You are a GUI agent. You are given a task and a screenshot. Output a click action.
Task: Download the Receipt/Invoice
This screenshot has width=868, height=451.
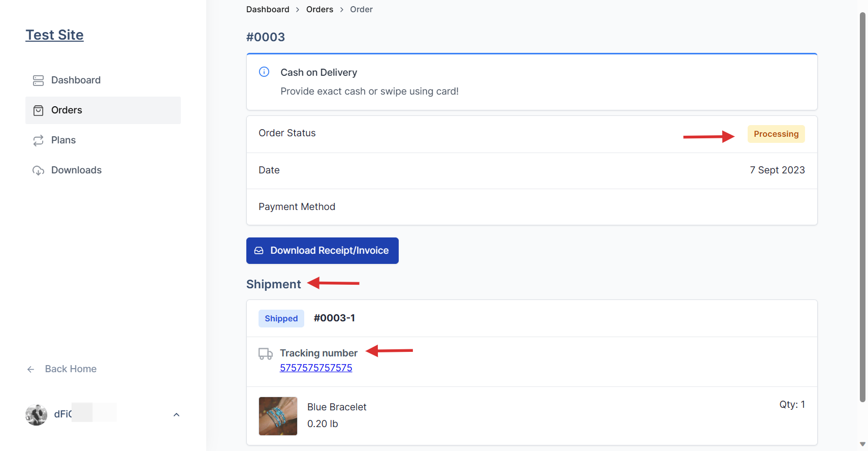(322, 251)
